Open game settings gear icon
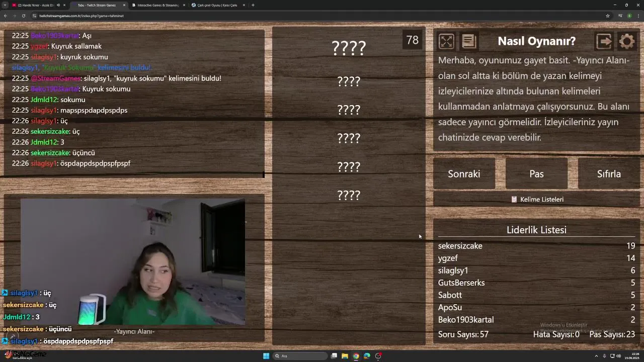The image size is (644, 362). (x=627, y=41)
